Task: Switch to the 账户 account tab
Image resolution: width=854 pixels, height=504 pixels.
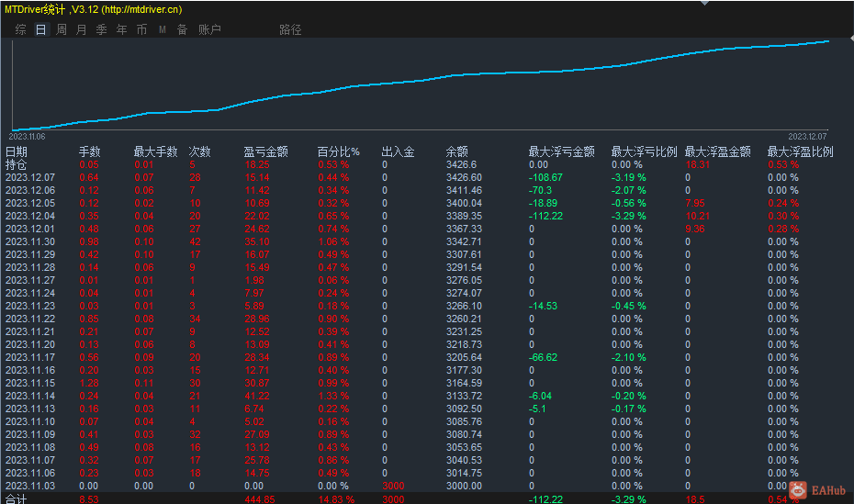Action: pyautogui.click(x=209, y=29)
